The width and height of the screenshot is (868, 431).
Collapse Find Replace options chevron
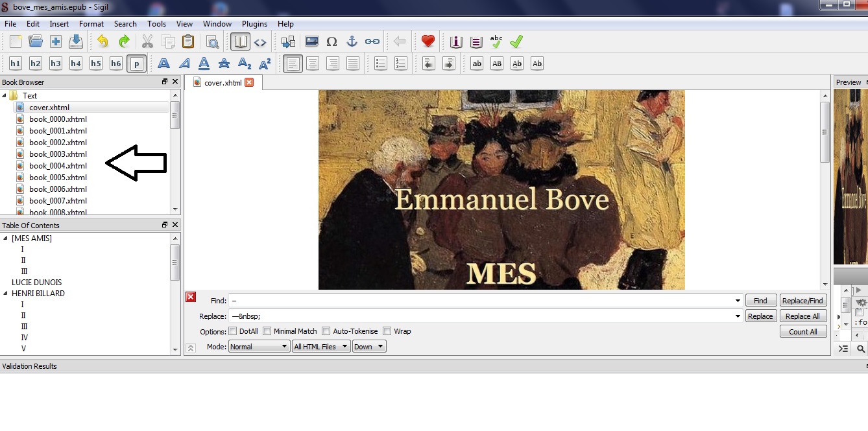coord(191,348)
